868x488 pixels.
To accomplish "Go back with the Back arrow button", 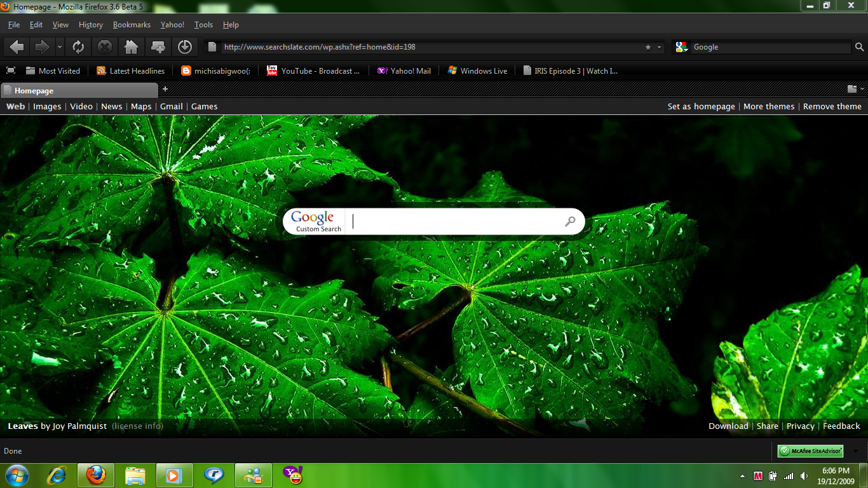I will (x=17, y=47).
